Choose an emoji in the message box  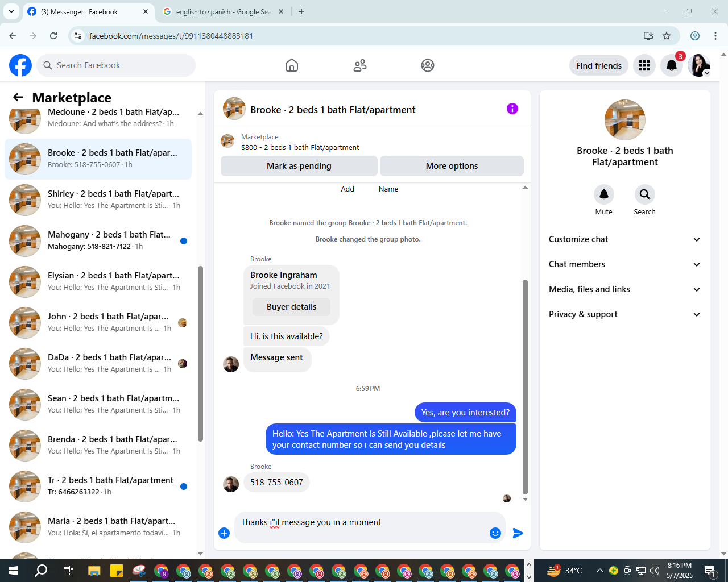coord(495,533)
